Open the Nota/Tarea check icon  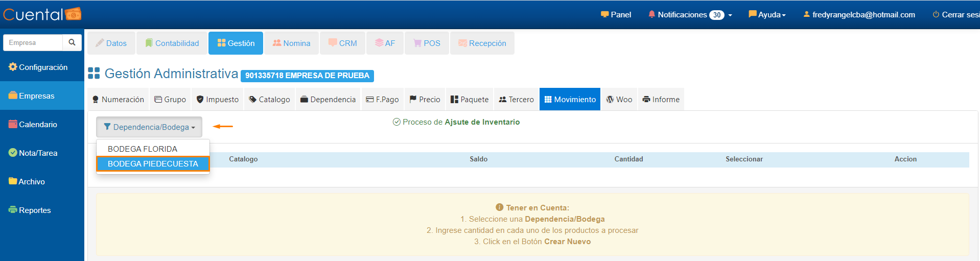13,153
